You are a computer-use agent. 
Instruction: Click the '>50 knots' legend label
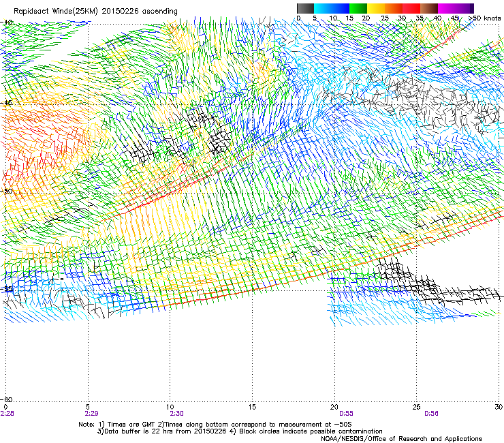tap(484, 18)
